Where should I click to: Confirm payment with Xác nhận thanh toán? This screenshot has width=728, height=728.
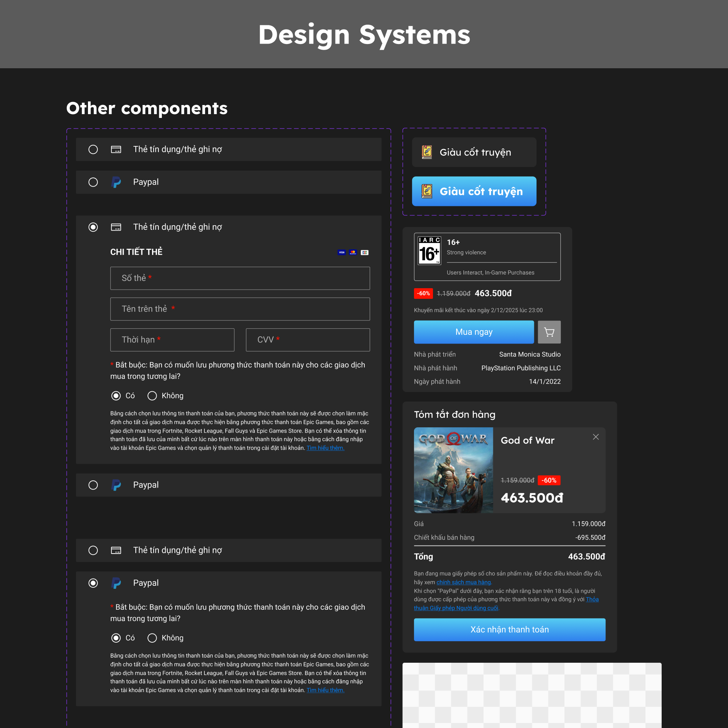pyautogui.click(x=510, y=630)
